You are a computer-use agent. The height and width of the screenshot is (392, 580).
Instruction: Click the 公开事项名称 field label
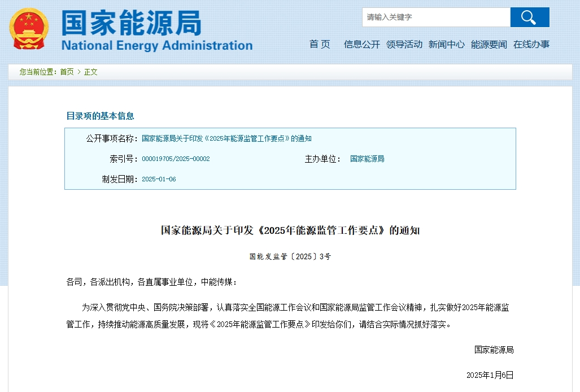(x=112, y=138)
